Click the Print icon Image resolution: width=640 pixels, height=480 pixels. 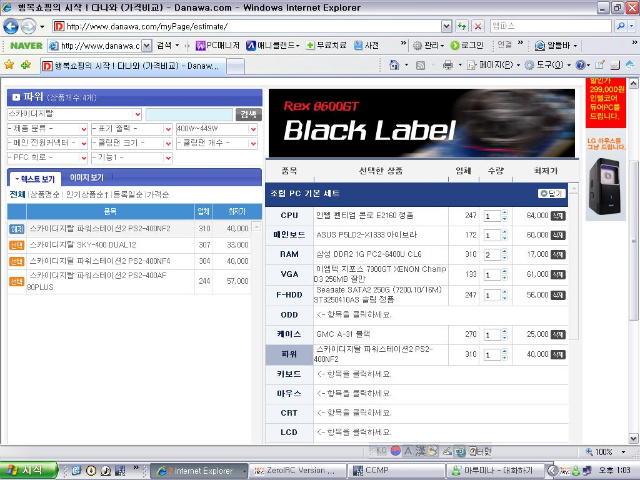[x=448, y=65]
